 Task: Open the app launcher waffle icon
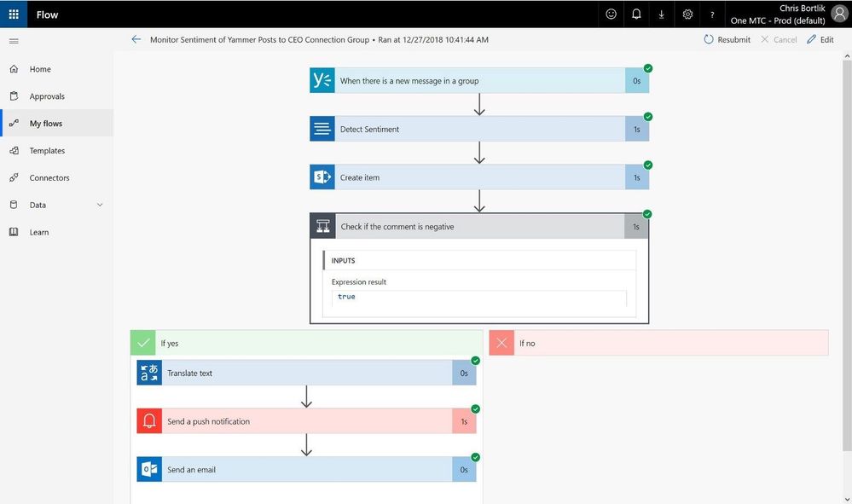pos(14,14)
